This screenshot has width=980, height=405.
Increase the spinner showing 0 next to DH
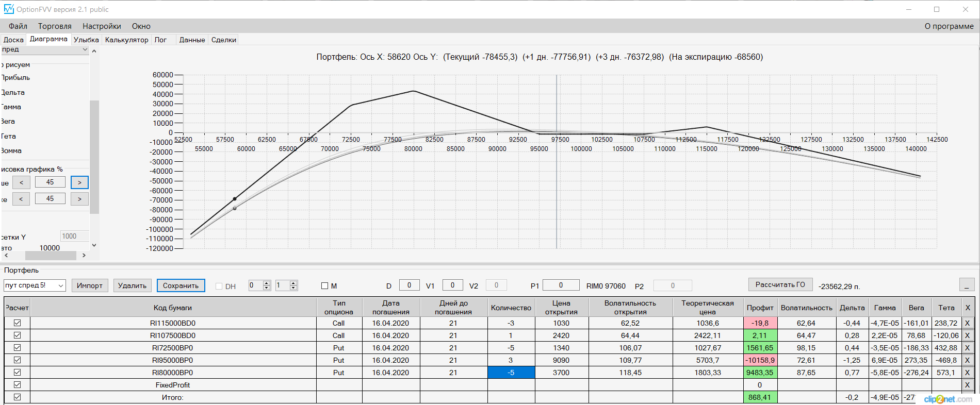tap(267, 283)
